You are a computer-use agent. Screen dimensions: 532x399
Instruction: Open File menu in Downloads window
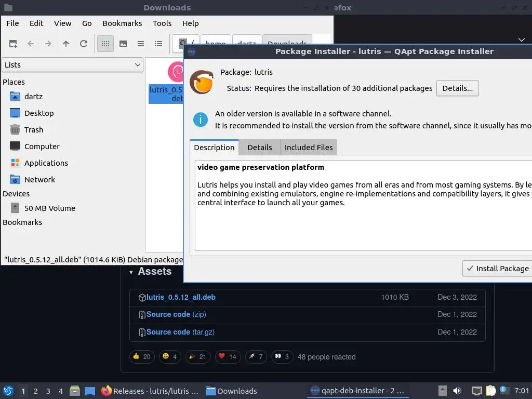[12, 23]
